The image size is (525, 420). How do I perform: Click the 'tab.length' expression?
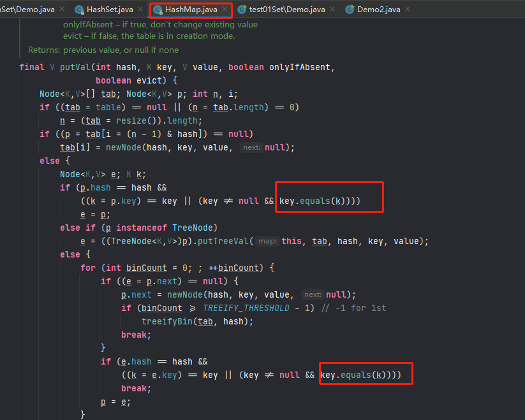click(239, 107)
